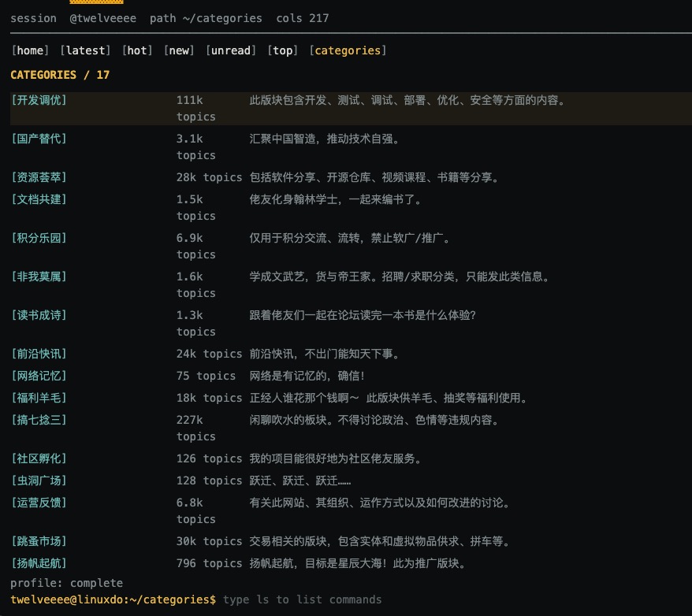Open the 开发调优 category link
The height and width of the screenshot is (616, 692).
pyautogui.click(x=39, y=100)
